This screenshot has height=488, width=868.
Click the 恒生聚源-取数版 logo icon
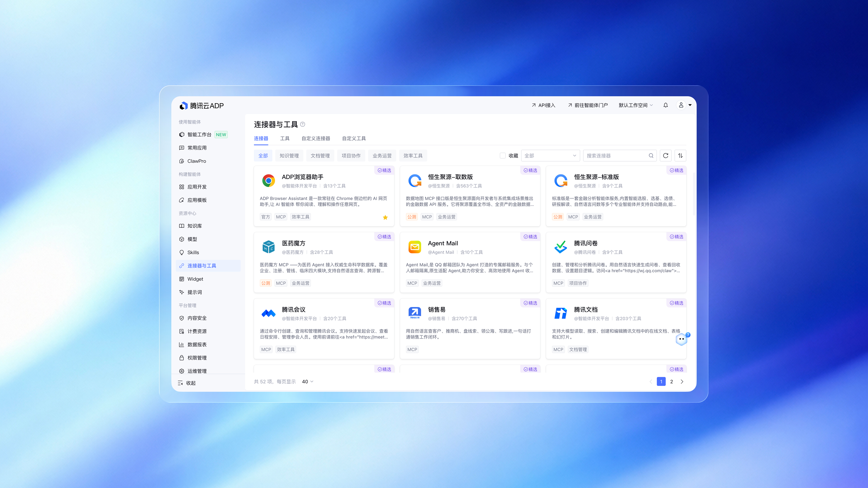415,181
